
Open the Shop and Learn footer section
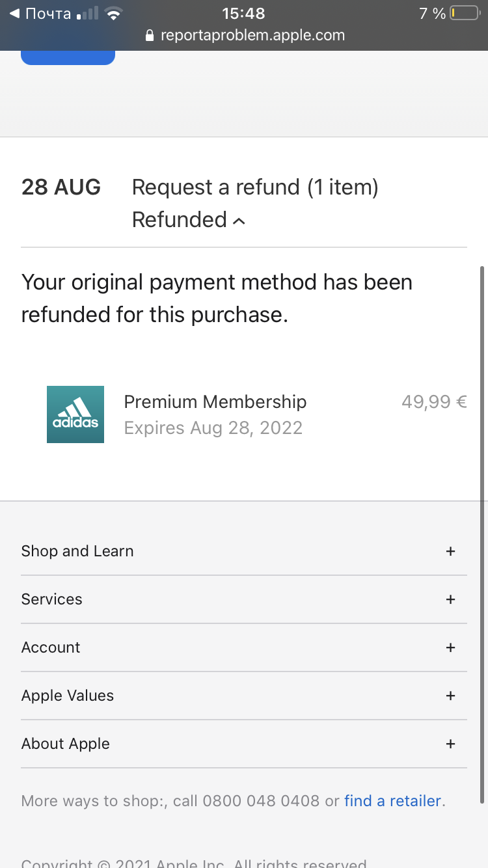77,551
